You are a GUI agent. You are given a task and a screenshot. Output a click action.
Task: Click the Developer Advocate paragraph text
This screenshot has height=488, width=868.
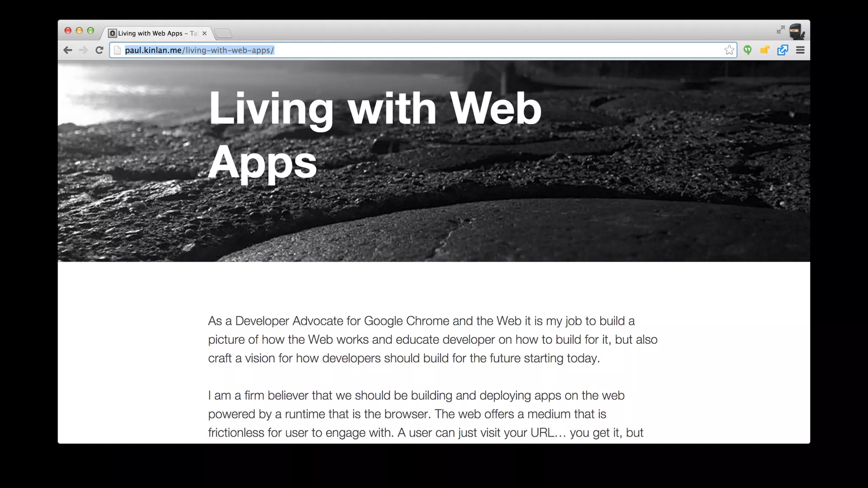pyautogui.click(x=432, y=339)
